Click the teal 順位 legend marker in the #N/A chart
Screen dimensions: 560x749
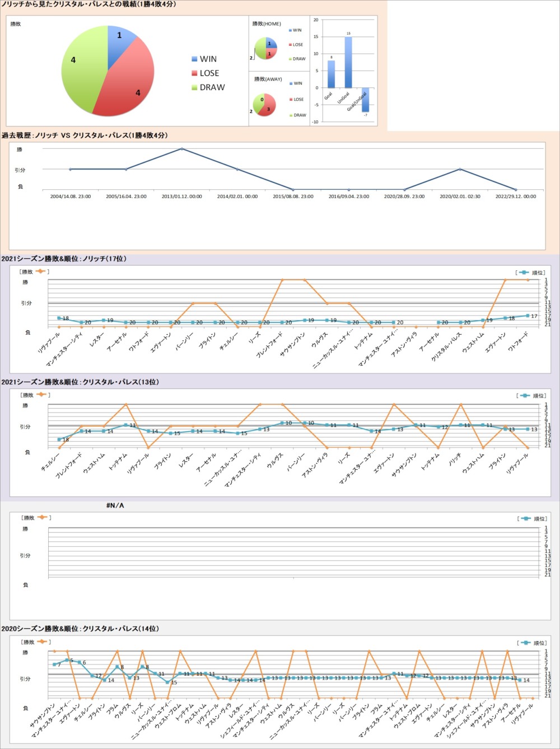525,519
